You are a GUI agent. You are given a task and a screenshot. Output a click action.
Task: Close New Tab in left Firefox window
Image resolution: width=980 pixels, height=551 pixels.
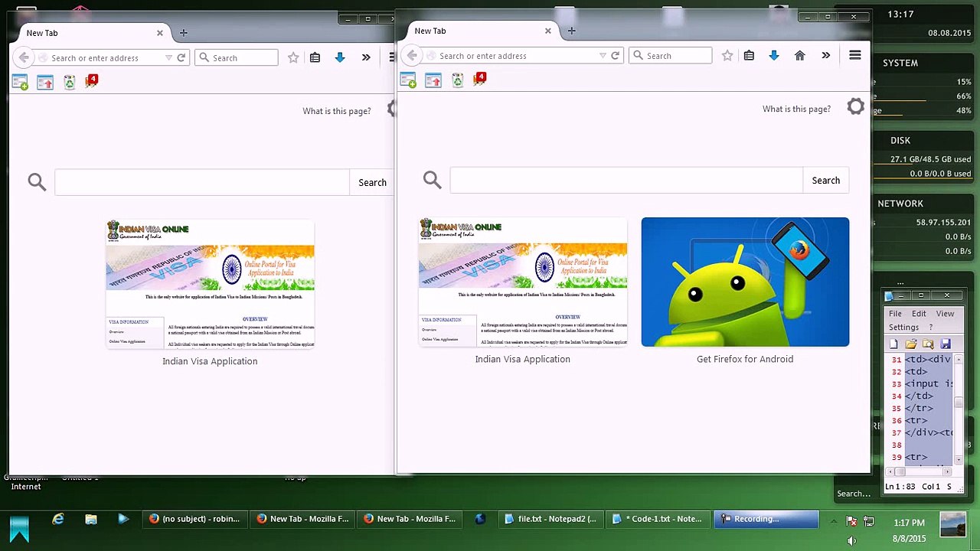[x=159, y=33]
